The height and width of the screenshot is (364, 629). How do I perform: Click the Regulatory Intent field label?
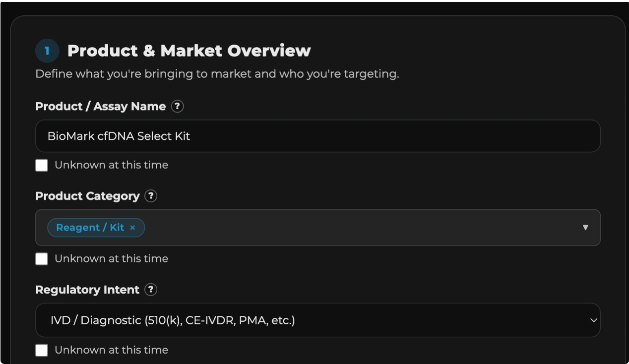[x=87, y=290]
